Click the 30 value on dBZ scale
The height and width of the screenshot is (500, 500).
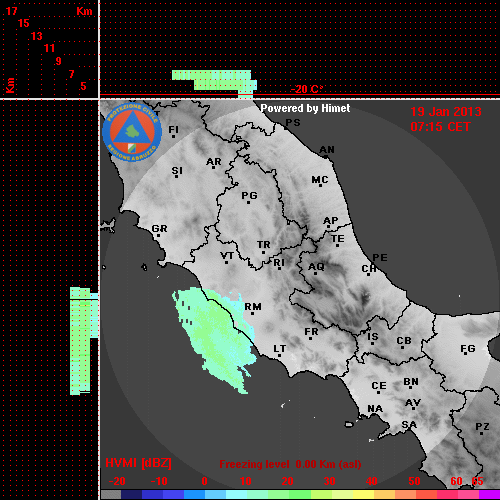[x=329, y=481]
